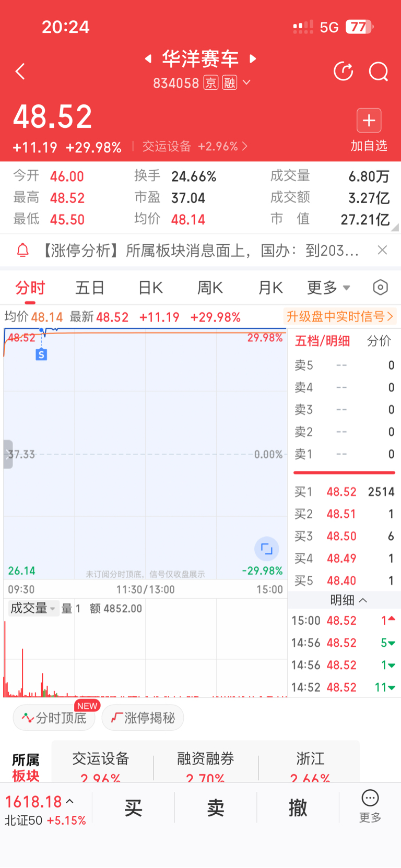This screenshot has width=401, height=868.
Task: Tap the 撤 cancel order button
Action: coord(298,808)
